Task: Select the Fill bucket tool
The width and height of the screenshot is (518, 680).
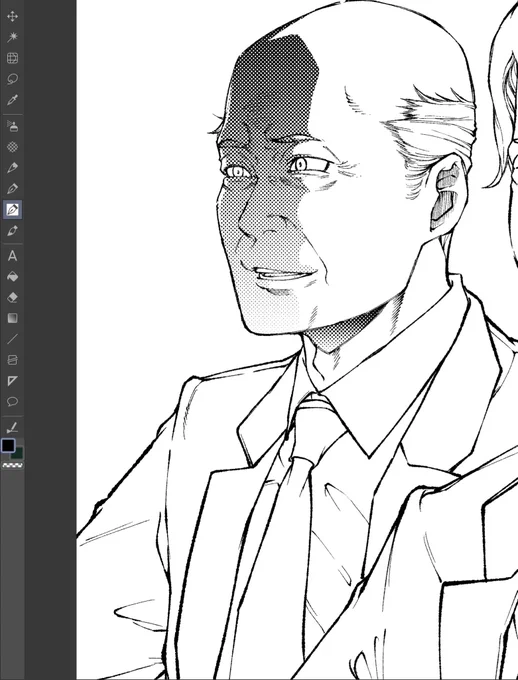Action: click(x=12, y=277)
